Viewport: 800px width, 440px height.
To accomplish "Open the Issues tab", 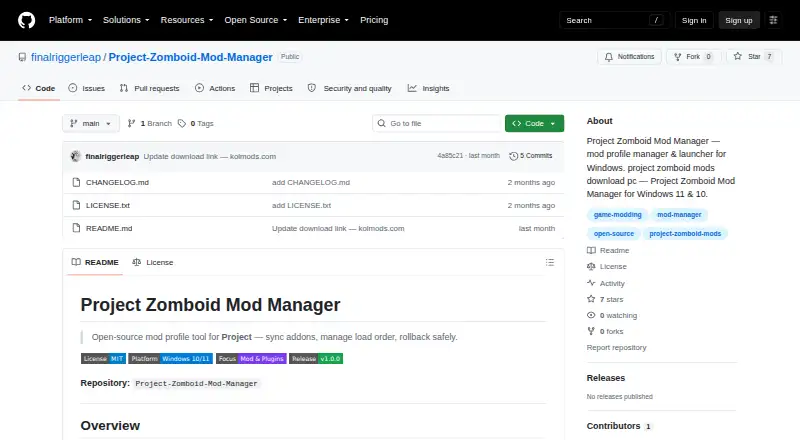I will pyautogui.click(x=87, y=88).
